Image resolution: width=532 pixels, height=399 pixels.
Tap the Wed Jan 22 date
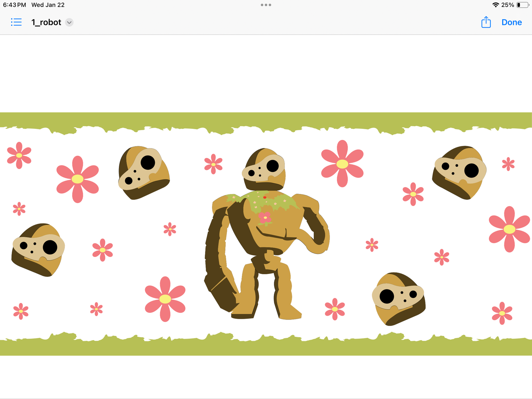coord(48,5)
